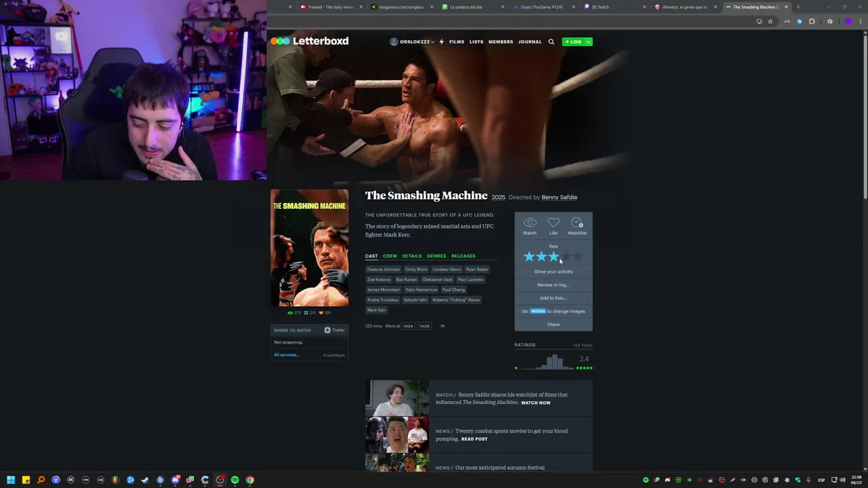Open the TMDB link button

point(424,326)
